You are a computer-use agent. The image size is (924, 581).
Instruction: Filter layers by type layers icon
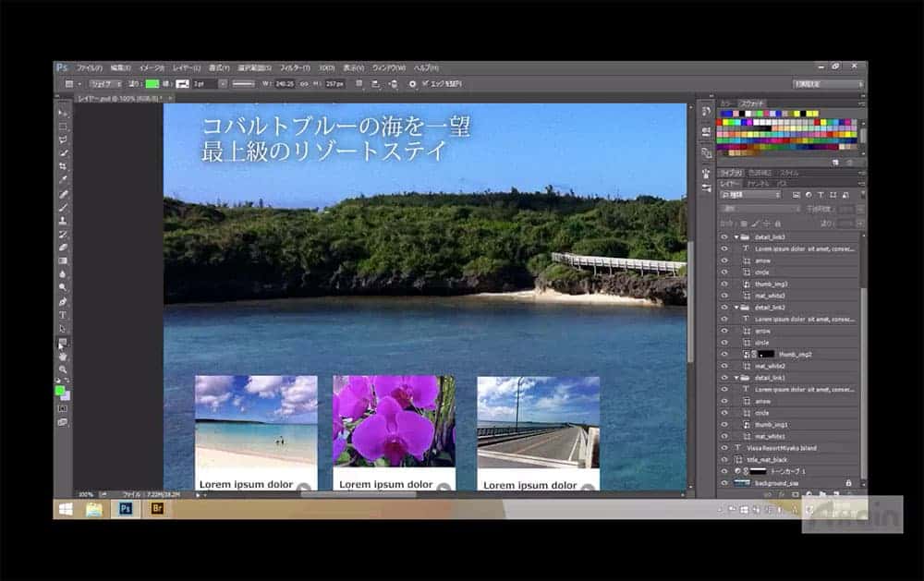[821, 195]
